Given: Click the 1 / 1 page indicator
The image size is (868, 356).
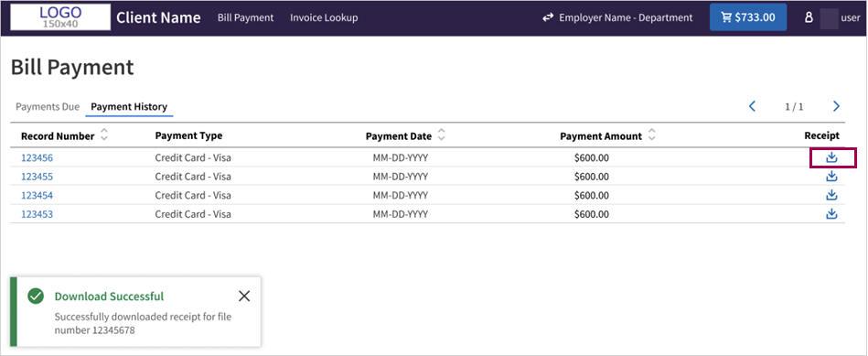Looking at the screenshot, I should pos(794,107).
